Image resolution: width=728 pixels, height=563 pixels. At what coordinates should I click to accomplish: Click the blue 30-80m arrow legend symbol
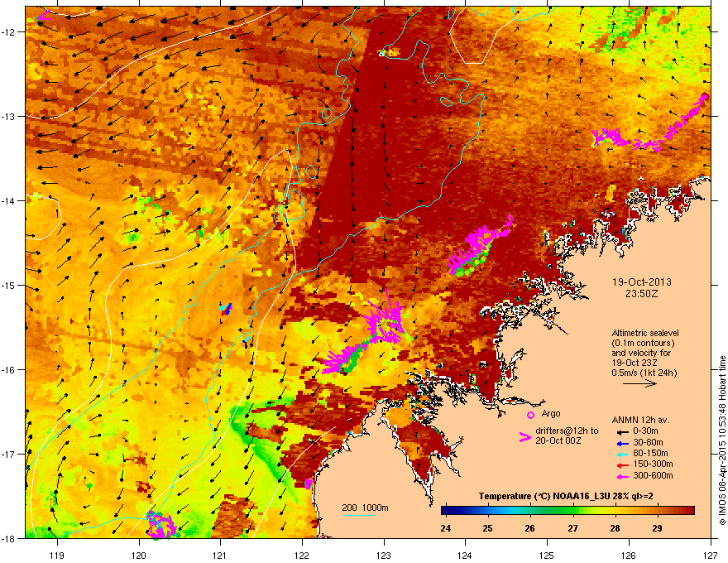[x=623, y=443]
